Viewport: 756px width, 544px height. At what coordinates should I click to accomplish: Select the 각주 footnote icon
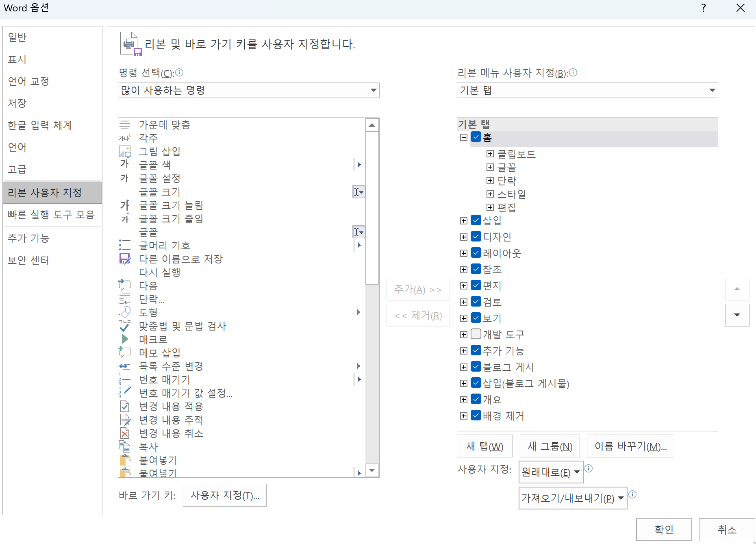(x=125, y=138)
